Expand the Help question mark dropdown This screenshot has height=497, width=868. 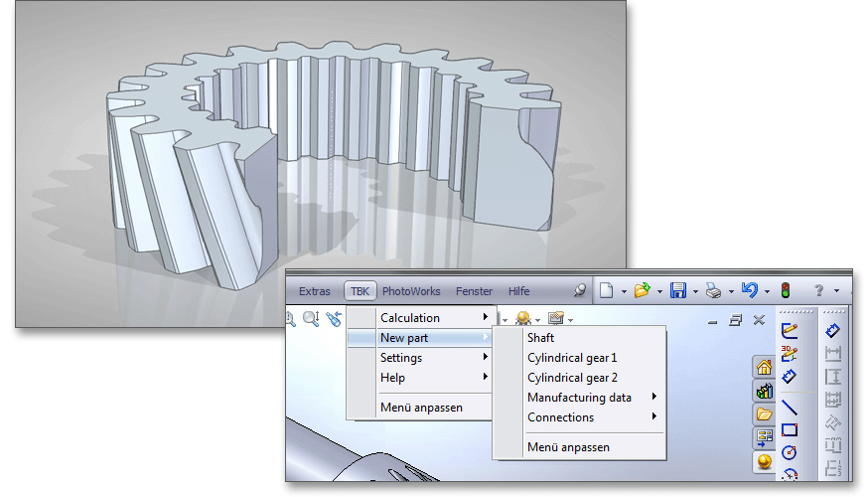point(836,291)
